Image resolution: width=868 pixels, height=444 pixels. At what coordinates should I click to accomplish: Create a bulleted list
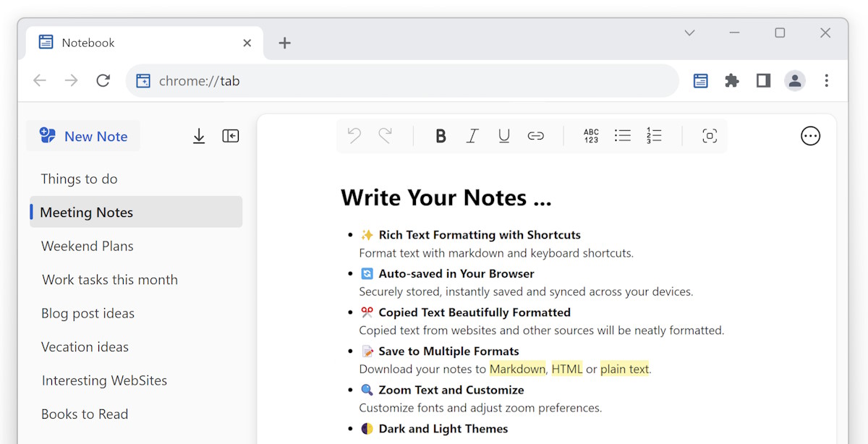[623, 135]
